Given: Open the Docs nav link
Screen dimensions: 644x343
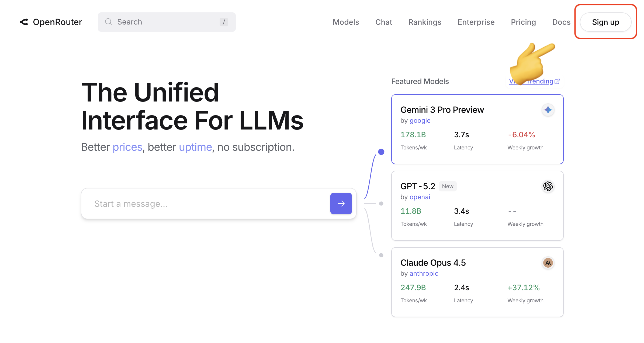Looking at the screenshot, I should point(561,22).
